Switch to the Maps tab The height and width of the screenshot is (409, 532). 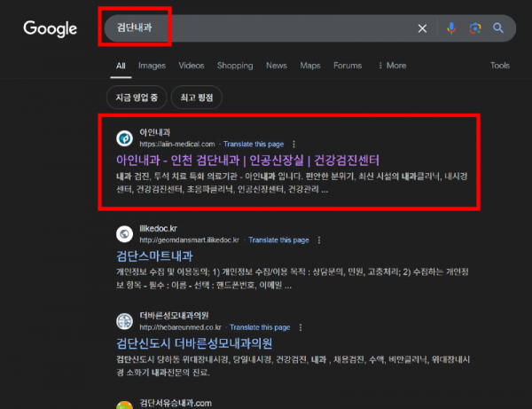310,66
